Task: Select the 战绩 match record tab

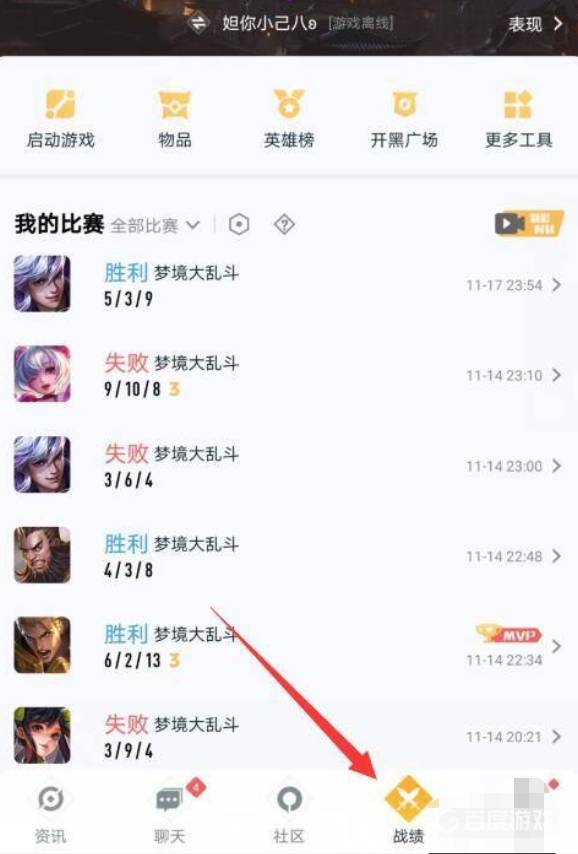Action: [x=409, y=812]
